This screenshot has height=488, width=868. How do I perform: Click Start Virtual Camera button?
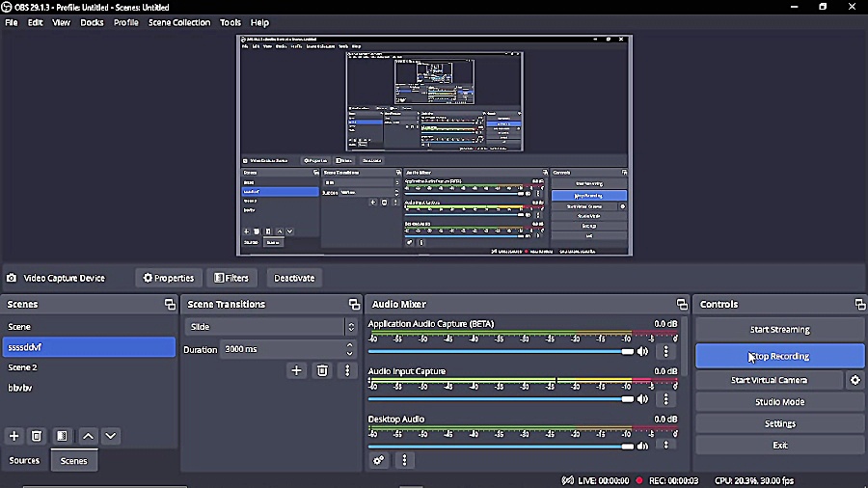pos(770,380)
